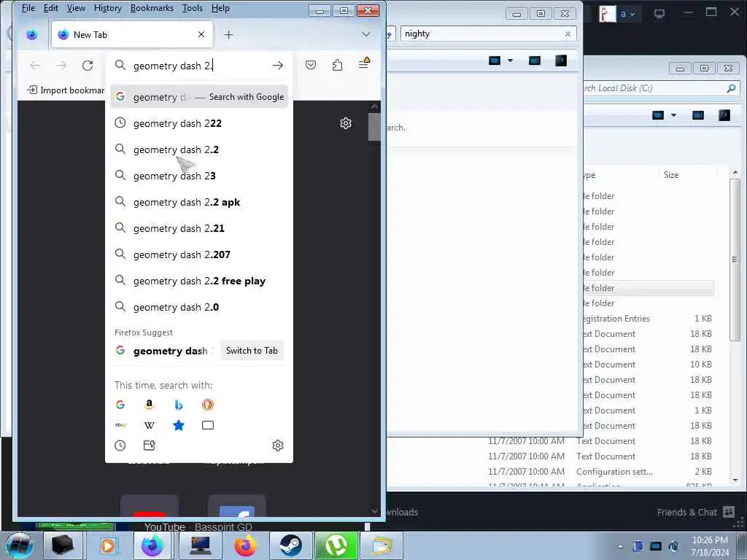Screen dimensions: 747x560
Task: Open help icon in Local Disk window toolbar
Action: [724, 114]
